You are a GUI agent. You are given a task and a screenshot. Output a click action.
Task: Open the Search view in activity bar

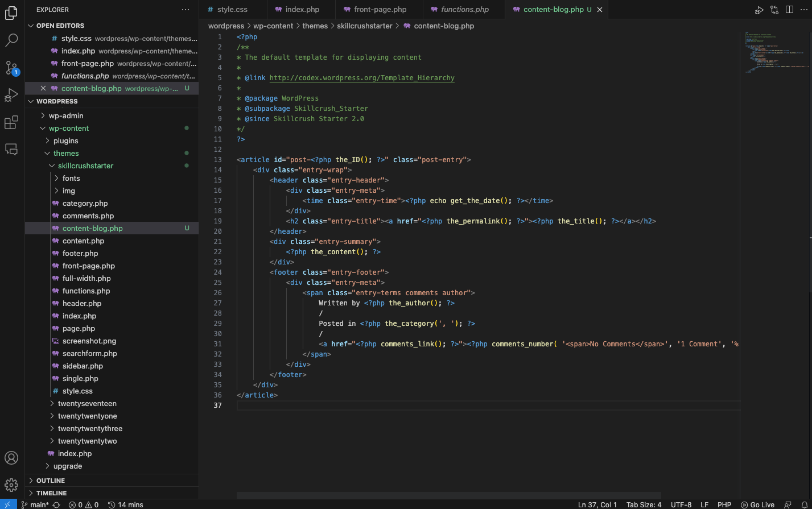click(12, 40)
